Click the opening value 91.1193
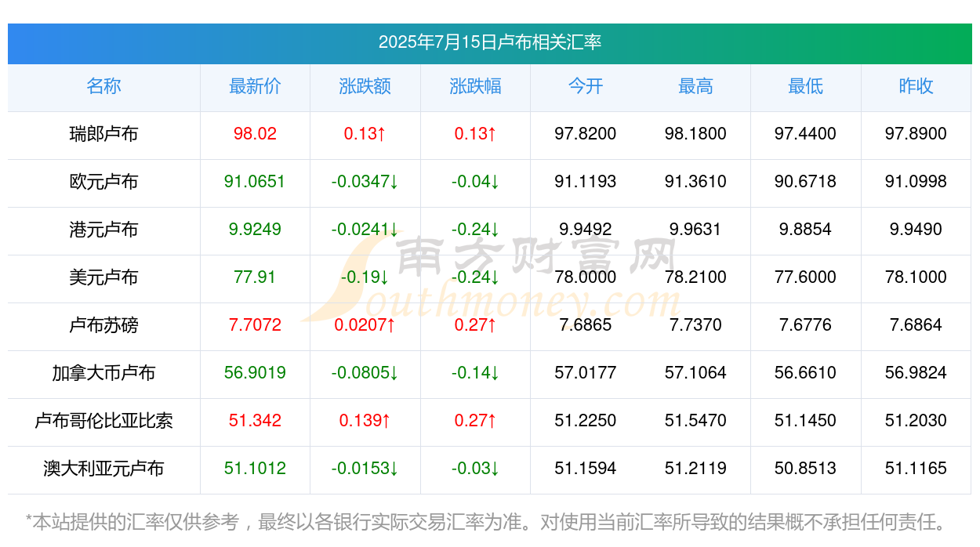 586,182
